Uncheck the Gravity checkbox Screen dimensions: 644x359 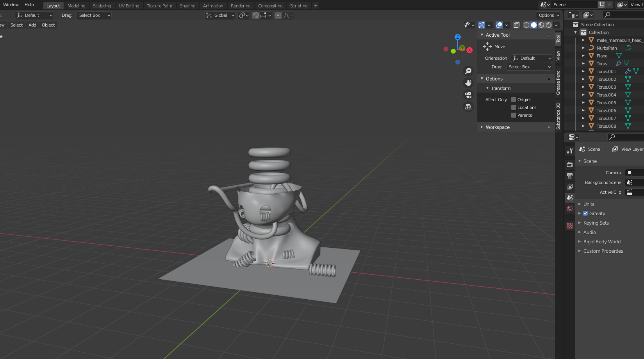tap(585, 213)
